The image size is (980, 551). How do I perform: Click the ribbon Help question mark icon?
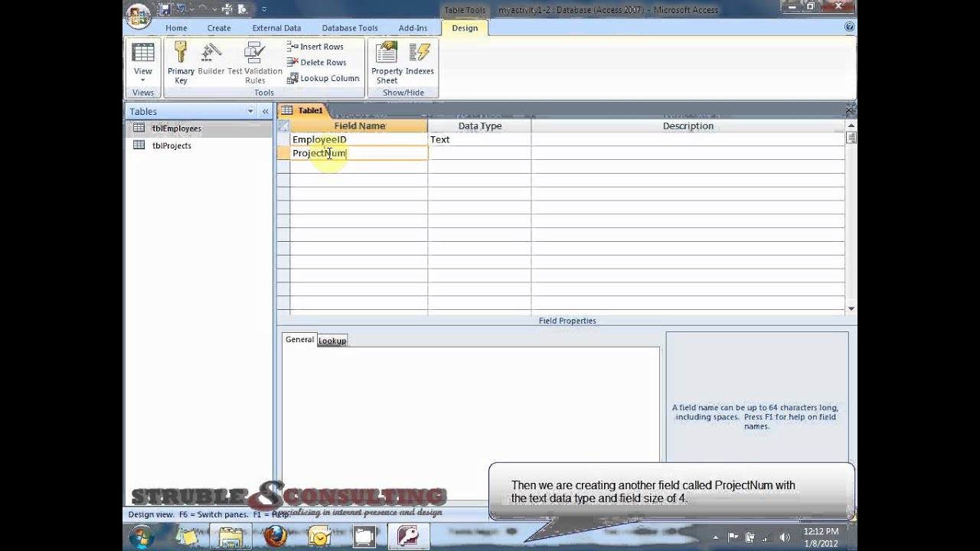849,27
